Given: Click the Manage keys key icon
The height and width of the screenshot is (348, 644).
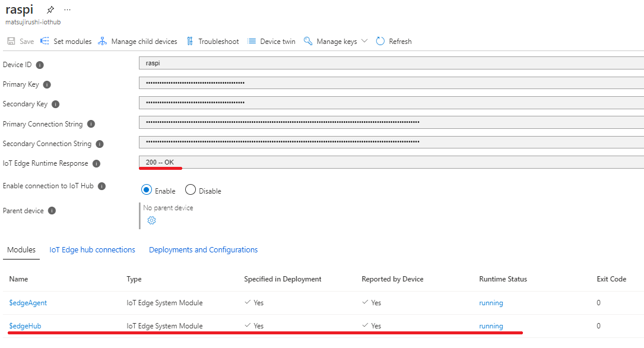Looking at the screenshot, I should pos(308,40).
